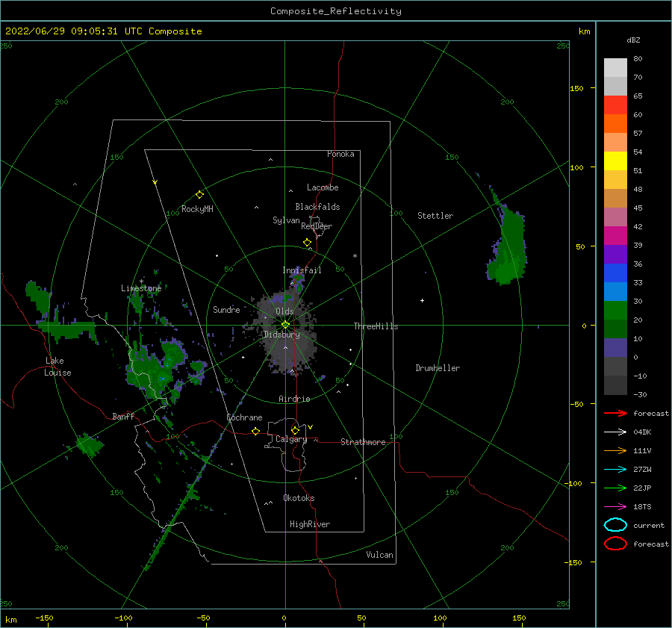Click the green 22JP arrow in legend
672x628 pixels.
615,488
